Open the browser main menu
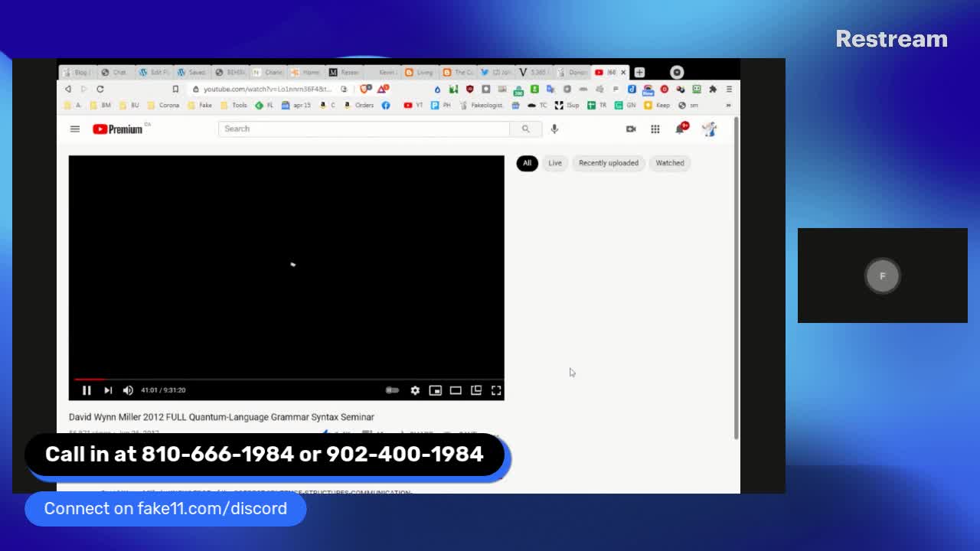 click(729, 89)
